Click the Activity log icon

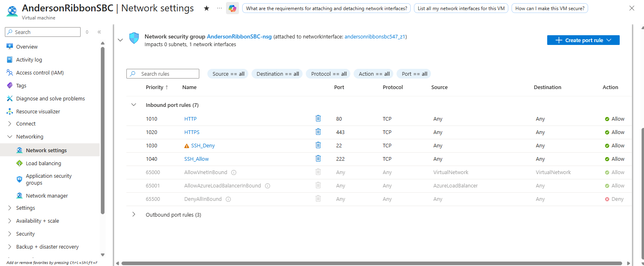click(10, 60)
